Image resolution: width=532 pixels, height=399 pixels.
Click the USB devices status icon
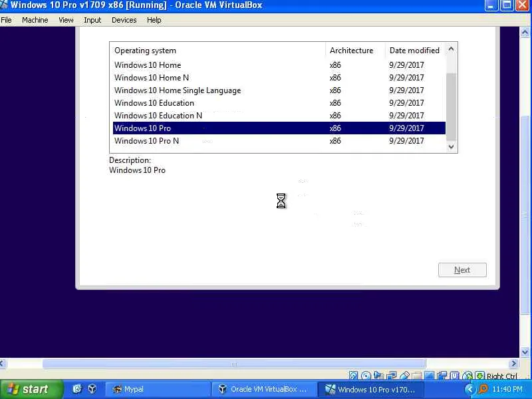405,375
